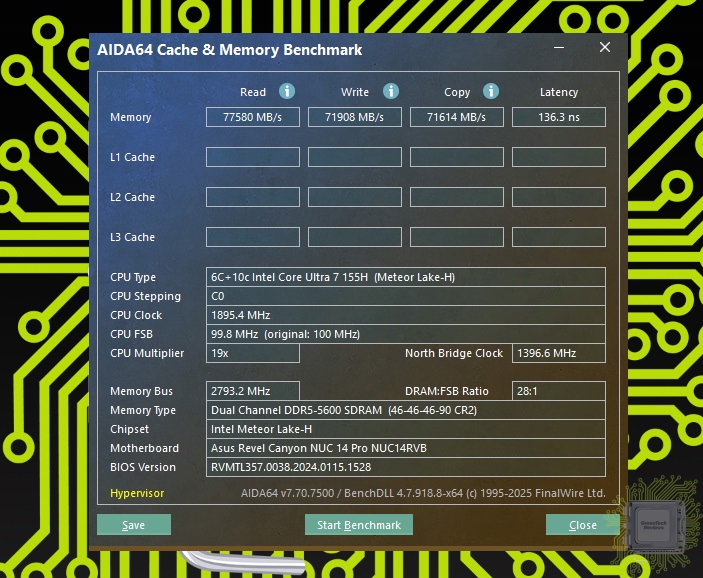
Task: Click Memory Type value DDR5-5600 SDRAM
Action: [x=406, y=410]
